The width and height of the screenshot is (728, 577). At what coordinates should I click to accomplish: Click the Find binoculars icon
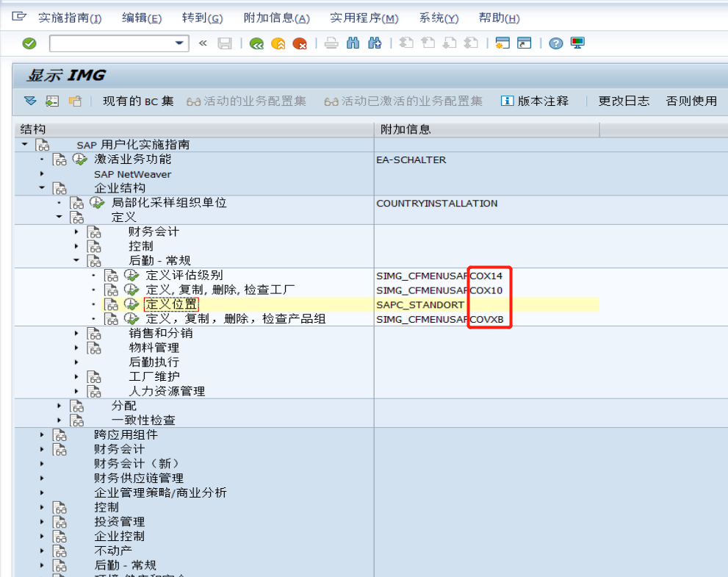(x=353, y=43)
